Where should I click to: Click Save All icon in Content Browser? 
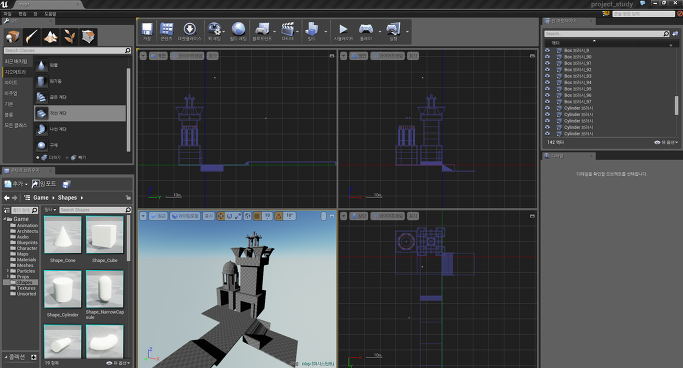[67, 184]
